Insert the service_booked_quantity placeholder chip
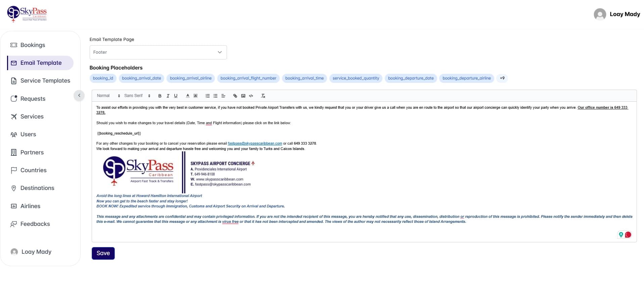 pyautogui.click(x=356, y=78)
